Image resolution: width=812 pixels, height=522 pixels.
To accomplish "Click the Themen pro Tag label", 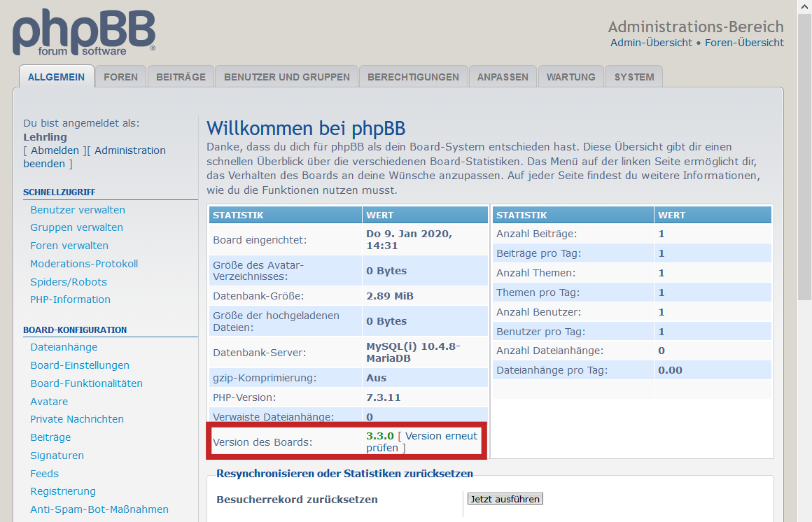I will pos(538,292).
